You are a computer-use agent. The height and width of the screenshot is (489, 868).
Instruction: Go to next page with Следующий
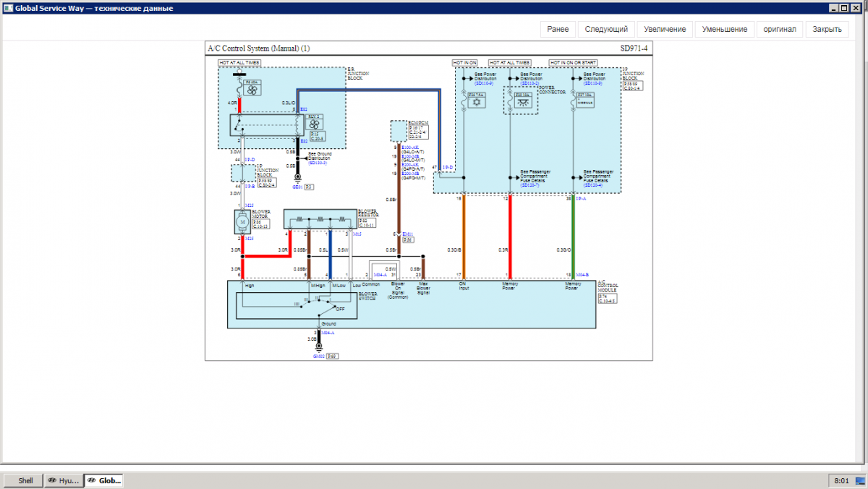tap(606, 29)
